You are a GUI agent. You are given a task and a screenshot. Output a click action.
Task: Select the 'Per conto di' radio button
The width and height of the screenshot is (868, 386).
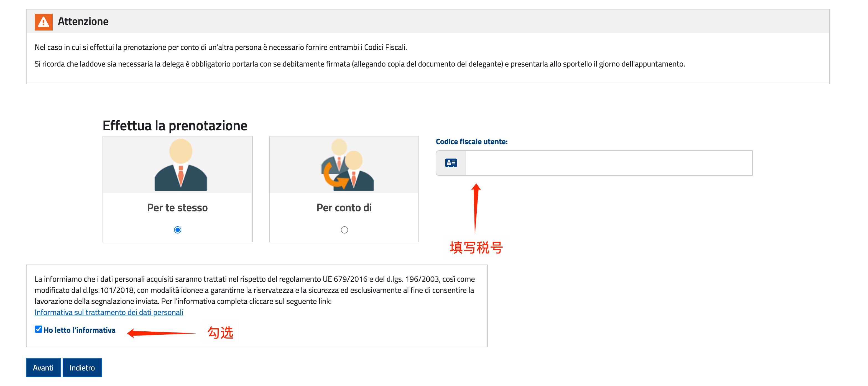[x=344, y=230]
